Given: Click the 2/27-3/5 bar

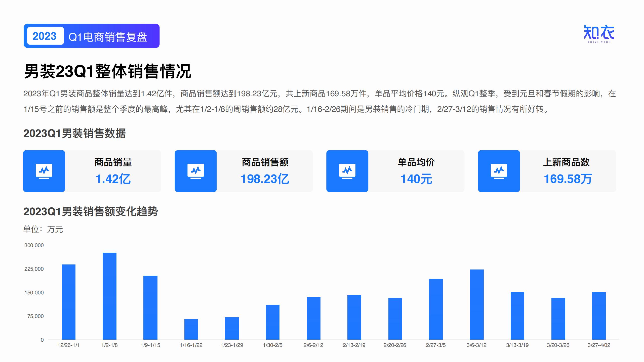Looking at the screenshot, I should coord(436,309).
